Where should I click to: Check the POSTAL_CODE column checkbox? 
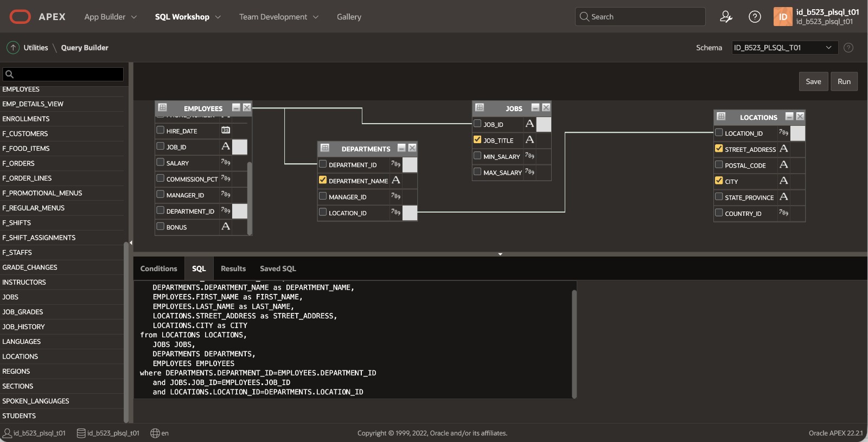(x=719, y=165)
